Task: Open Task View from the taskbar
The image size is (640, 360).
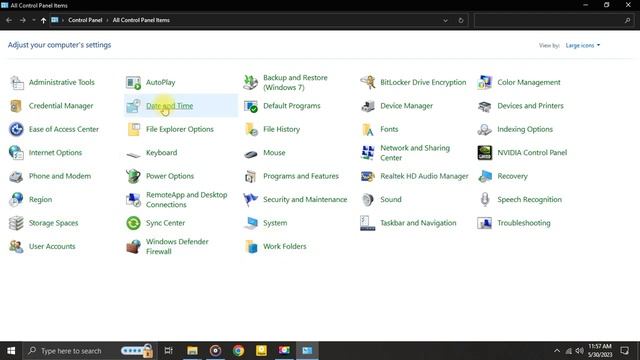Action: coord(168,351)
